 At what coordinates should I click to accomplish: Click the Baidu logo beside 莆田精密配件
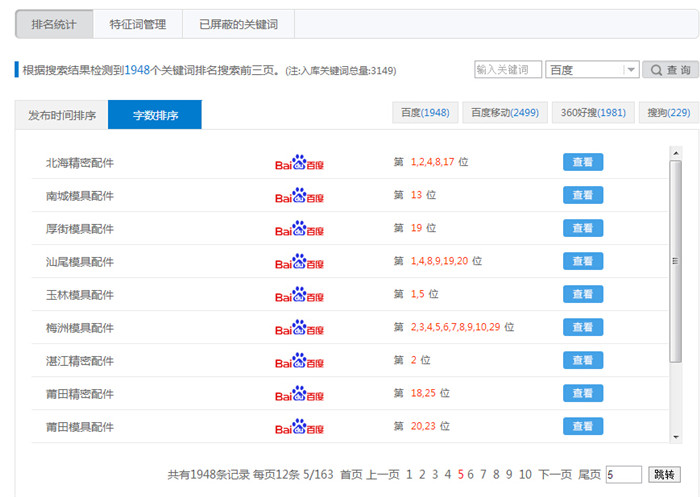coord(299,393)
